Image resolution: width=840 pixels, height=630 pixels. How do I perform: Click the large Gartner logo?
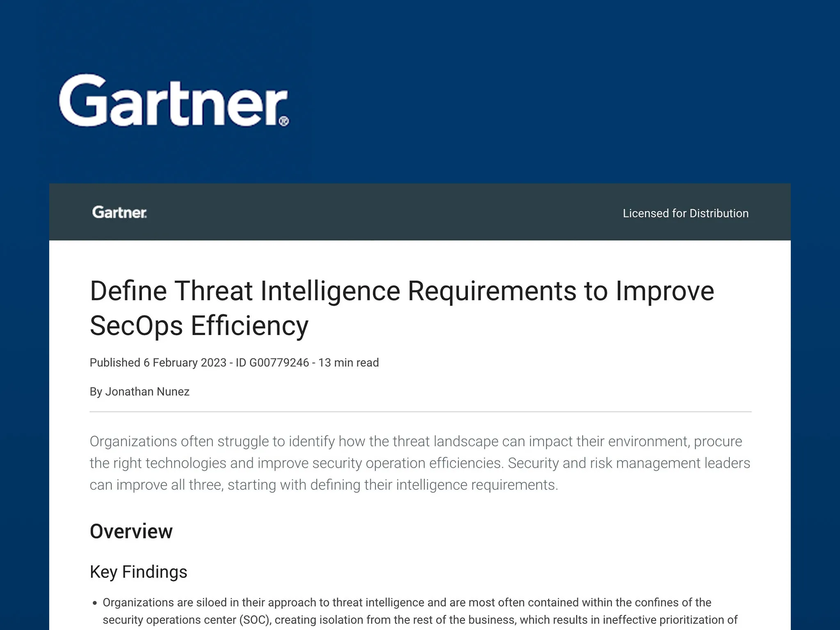click(x=174, y=100)
